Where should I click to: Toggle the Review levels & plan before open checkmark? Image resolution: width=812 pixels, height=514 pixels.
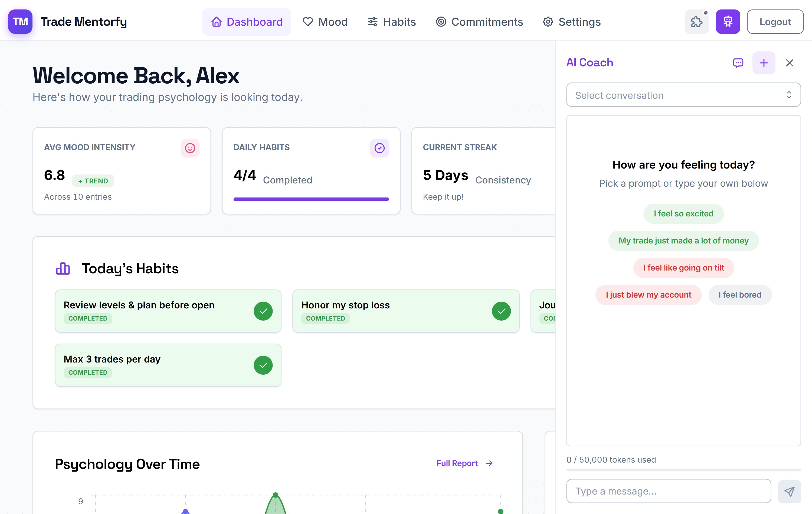click(263, 311)
